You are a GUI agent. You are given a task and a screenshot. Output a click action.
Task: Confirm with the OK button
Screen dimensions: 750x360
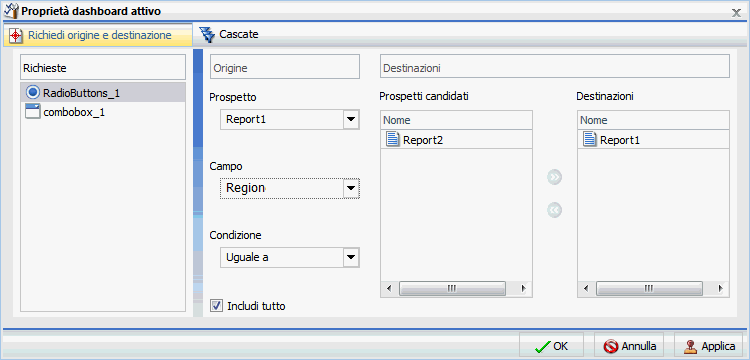pyautogui.click(x=551, y=346)
